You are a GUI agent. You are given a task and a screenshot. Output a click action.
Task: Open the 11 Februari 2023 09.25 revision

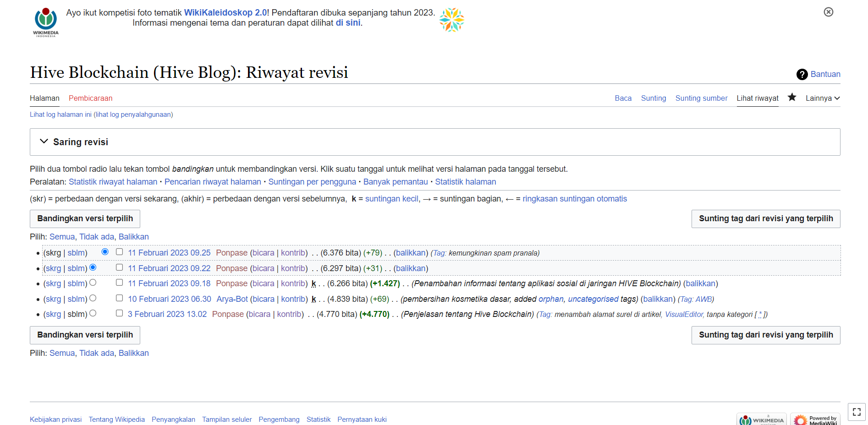pyautogui.click(x=169, y=253)
